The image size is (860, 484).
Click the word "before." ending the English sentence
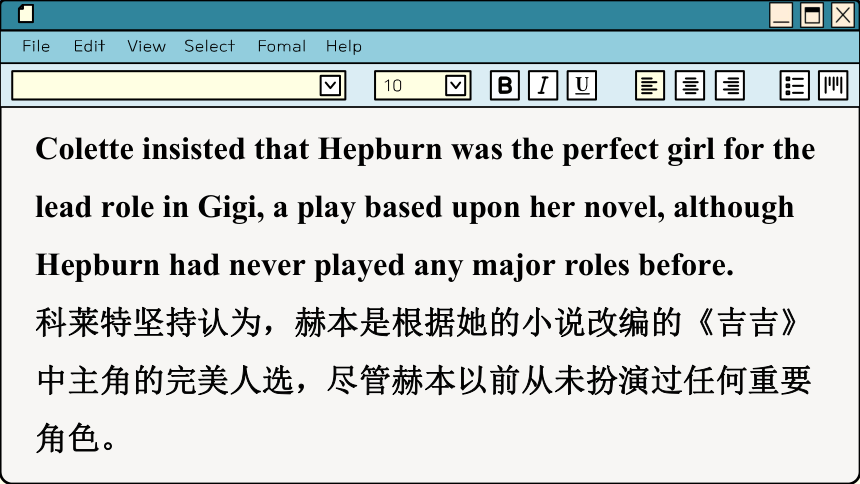pyautogui.click(x=686, y=265)
